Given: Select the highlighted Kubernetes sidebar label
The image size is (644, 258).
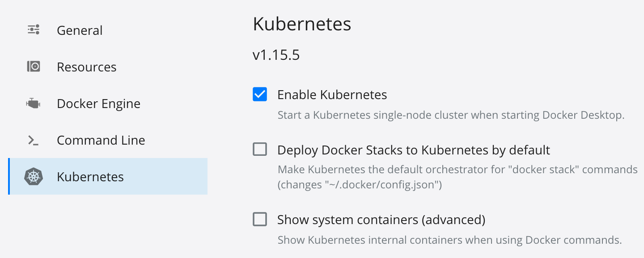Looking at the screenshot, I should [90, 177].
